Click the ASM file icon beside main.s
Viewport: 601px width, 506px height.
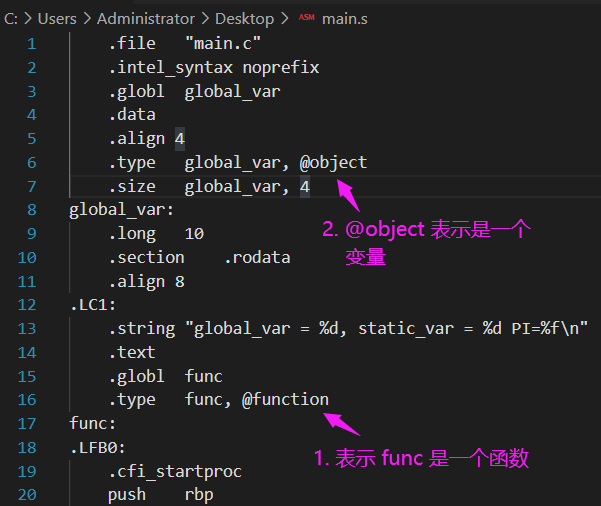point(307,18)
